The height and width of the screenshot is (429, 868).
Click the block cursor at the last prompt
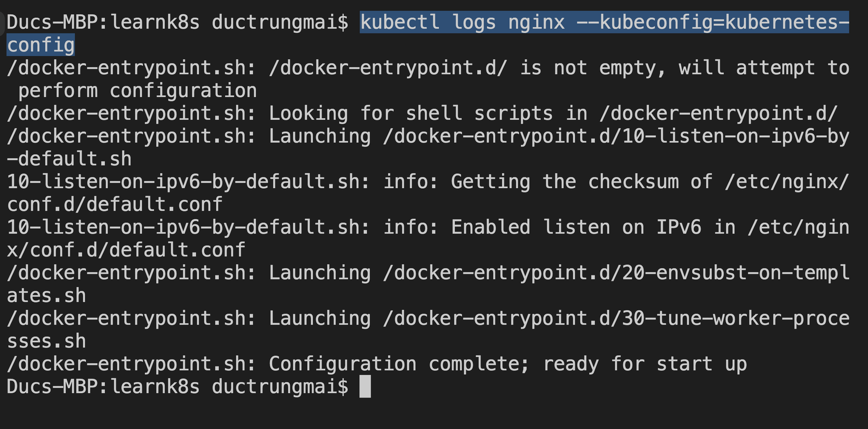point(365,387)
